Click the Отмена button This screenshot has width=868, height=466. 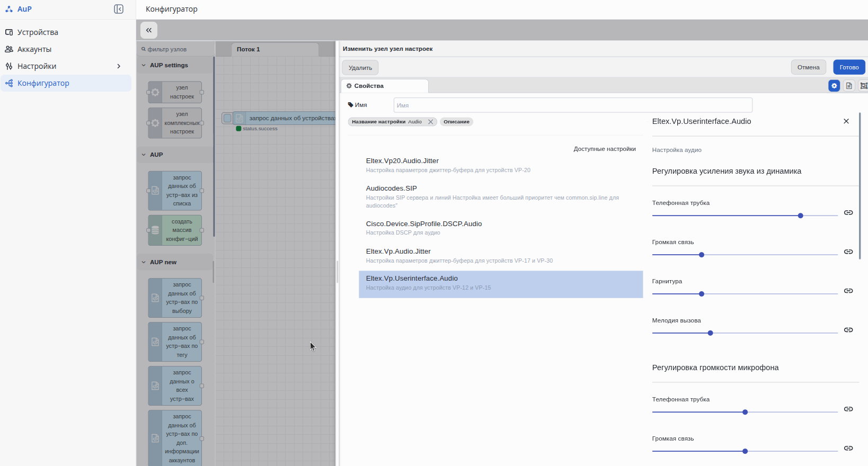809,67
